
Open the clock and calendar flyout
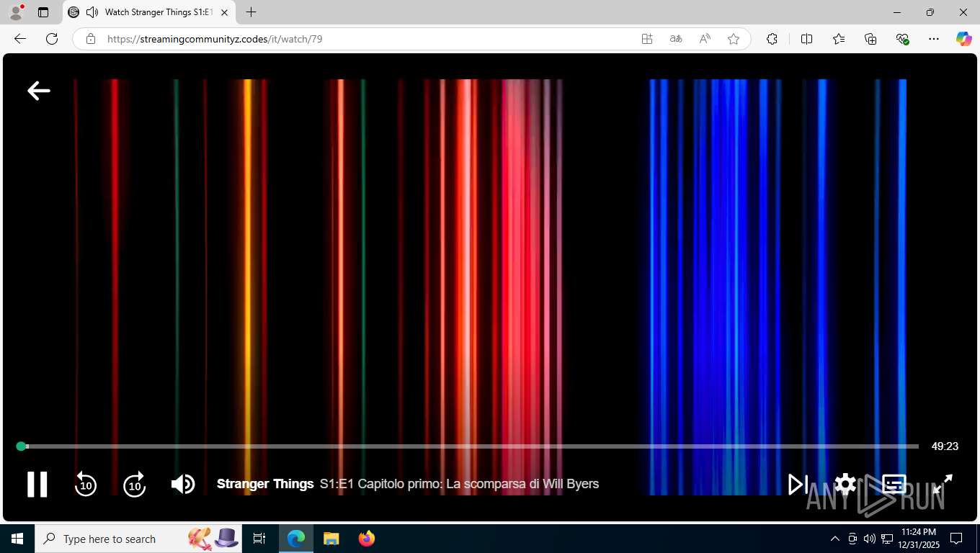tap(919, 539)
